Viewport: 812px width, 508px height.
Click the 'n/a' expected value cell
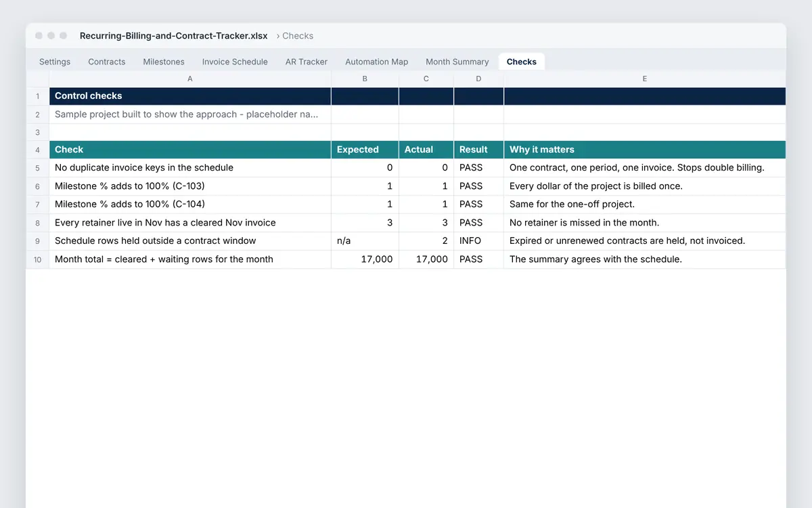pyautogui.click(x=365, y=241)
